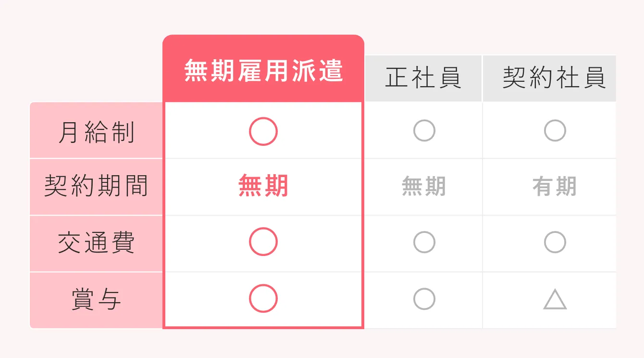Click the pink circle in the 月給制 row

coord(263,131)
